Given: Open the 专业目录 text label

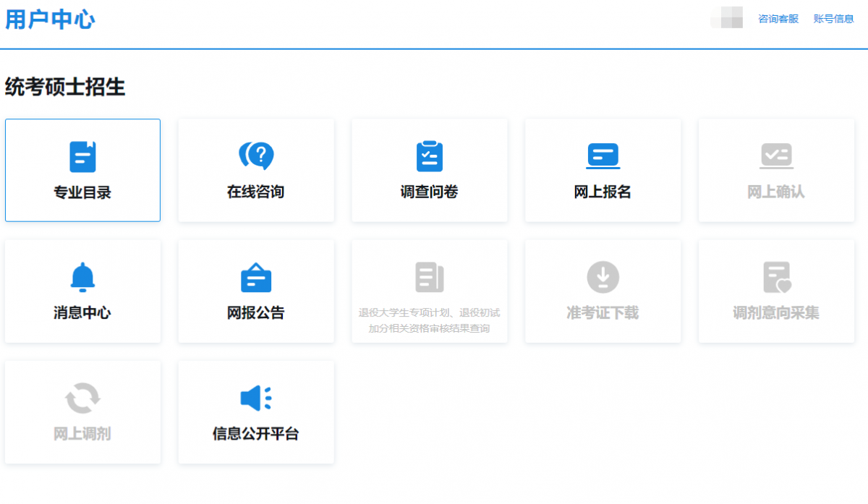Looking at the screenshot, I should (82, 192).
